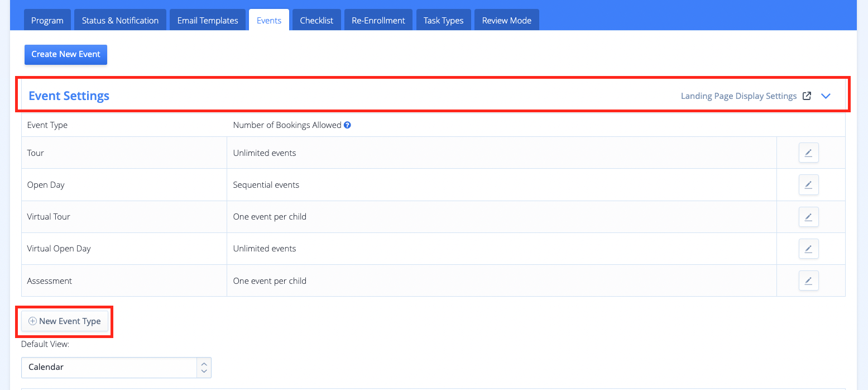Image resolution: width=868 pixels, height=390 pixels.
Task: Click One event per child in Assessment row
Action: 270,281
